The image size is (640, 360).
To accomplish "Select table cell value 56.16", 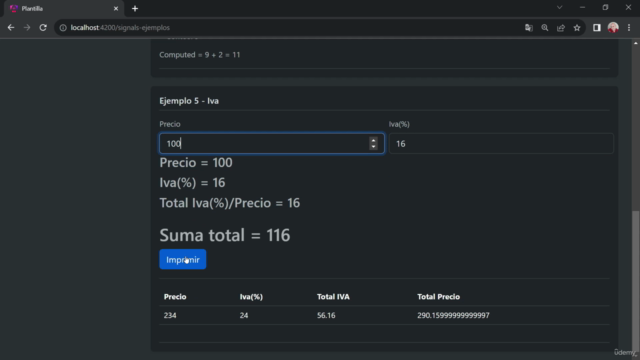I will [x=326, y=315].
